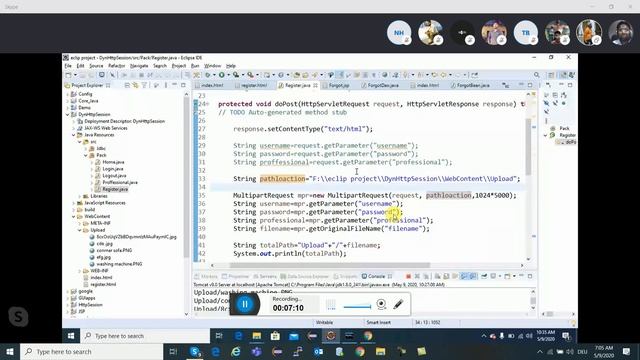Select the pen annotation tool in recording bar
Viewport: 640px width, 360px height.
click(398, 304)
